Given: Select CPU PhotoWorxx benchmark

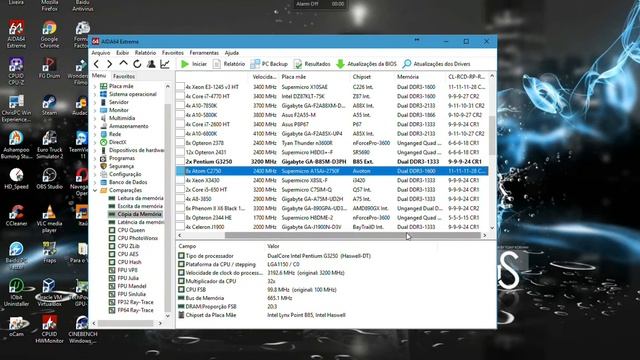Looking at the screenshot, I should click(x=133, y=238).
